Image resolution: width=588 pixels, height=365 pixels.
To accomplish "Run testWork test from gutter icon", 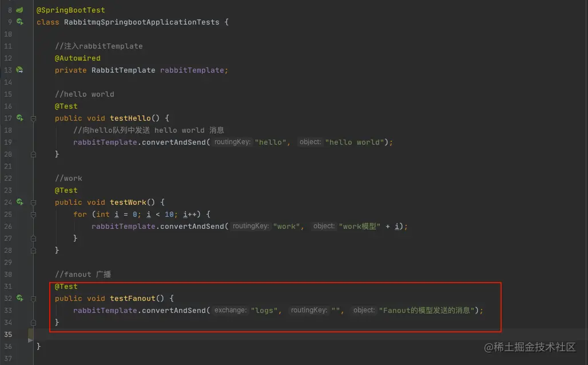I will 20,202.
